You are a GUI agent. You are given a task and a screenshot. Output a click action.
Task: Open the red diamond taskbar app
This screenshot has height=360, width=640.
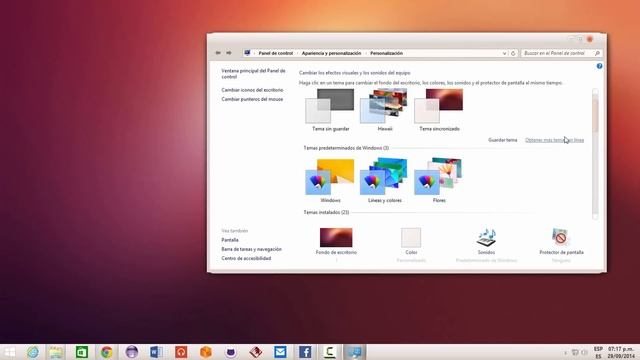tap(256, 352)
